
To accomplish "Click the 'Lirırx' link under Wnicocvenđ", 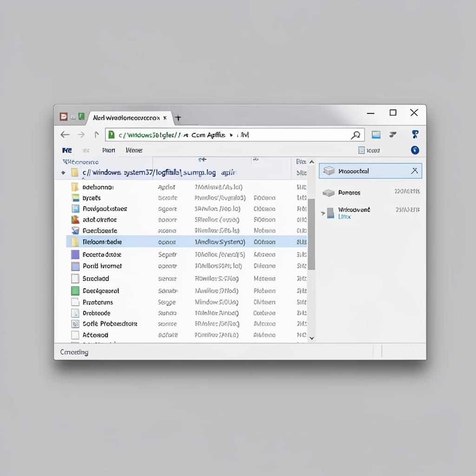I will point(344,217).
